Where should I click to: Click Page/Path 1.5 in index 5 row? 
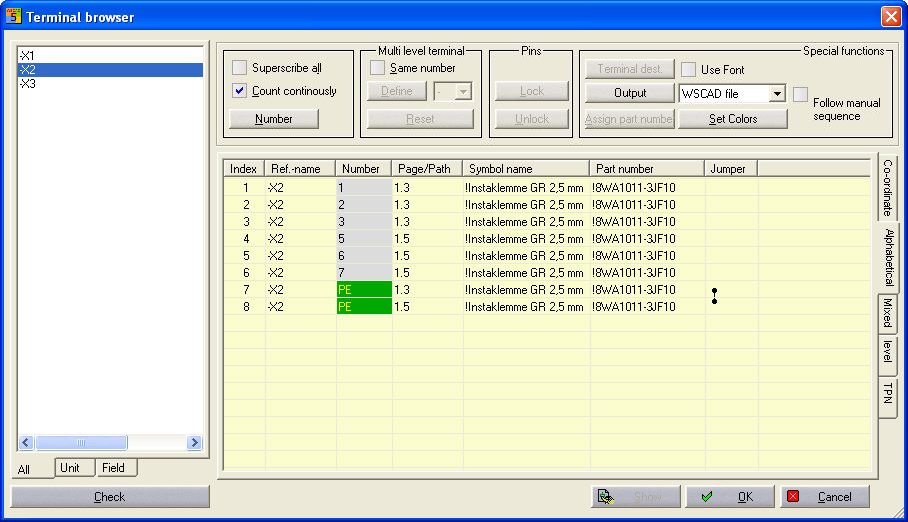pos(427,255)
